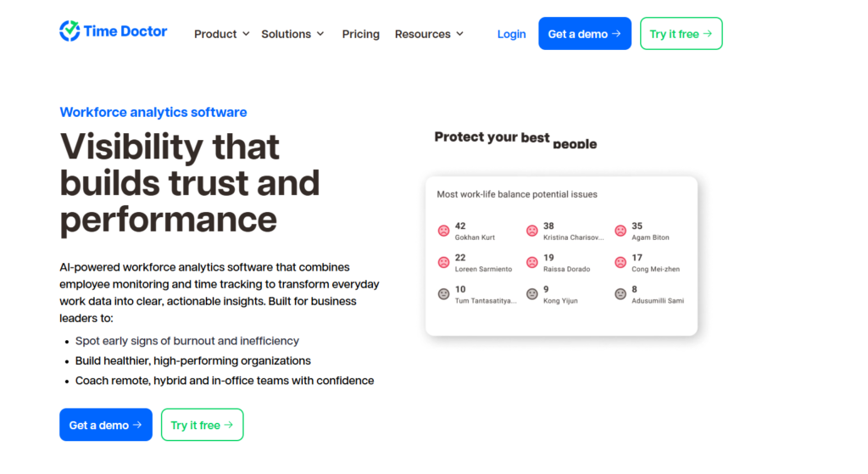This screenshot has height=474, width=868.
Task: Click the name Cong Mei-zhen
Action: point(655,269)
